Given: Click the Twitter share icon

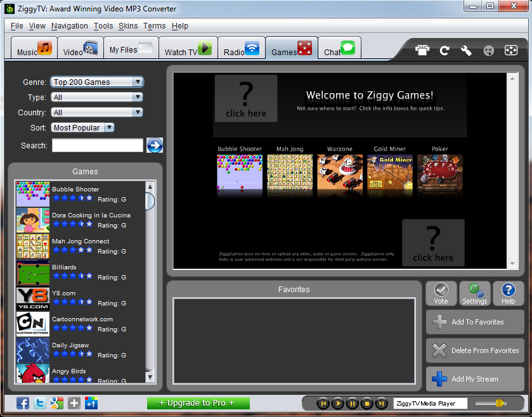Looking at the screenshot, I should coord(40,403).
